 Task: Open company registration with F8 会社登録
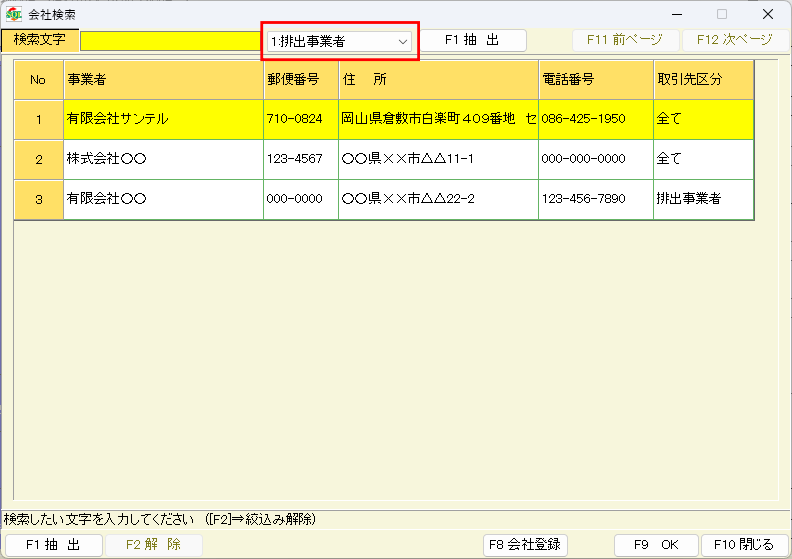click(525, 545)
